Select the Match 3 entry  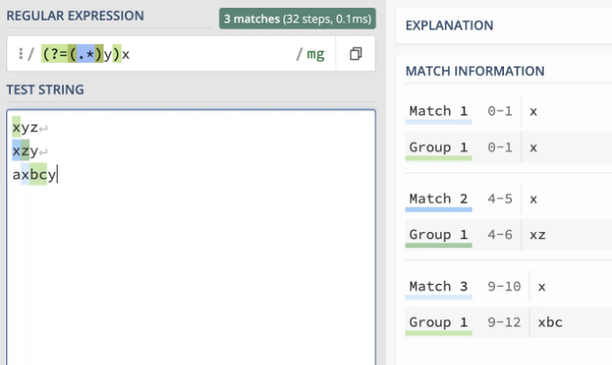pyautogui.click(x=508, y=287)
